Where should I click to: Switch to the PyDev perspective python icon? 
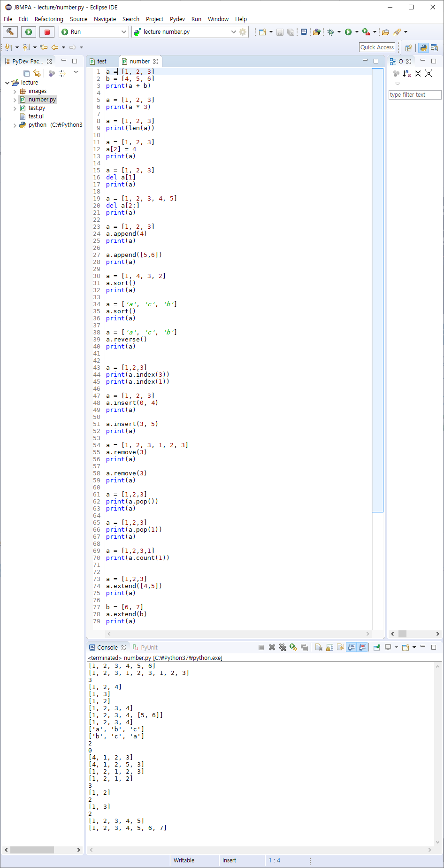click(x=423, y=47)
